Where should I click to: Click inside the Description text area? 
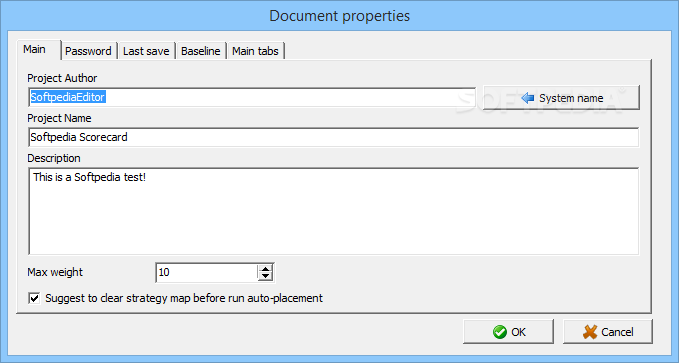click(x=333, y=211)
